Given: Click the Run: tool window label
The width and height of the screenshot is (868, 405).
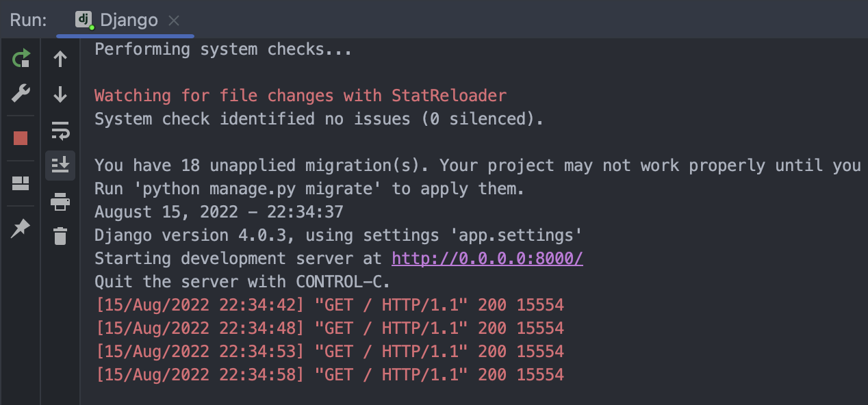Looking at the screenshot, I should point(27,20).
